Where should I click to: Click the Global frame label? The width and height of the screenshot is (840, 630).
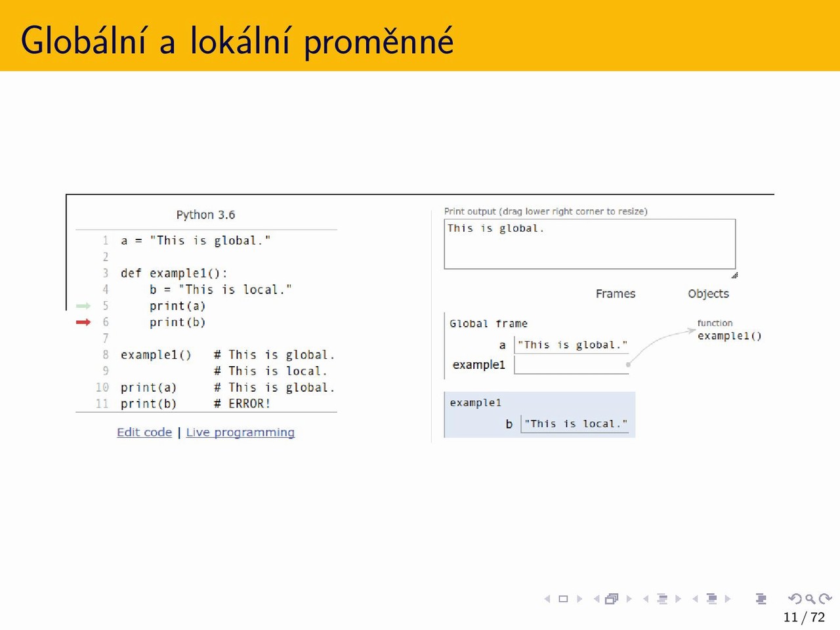click(x=488, y=324)
